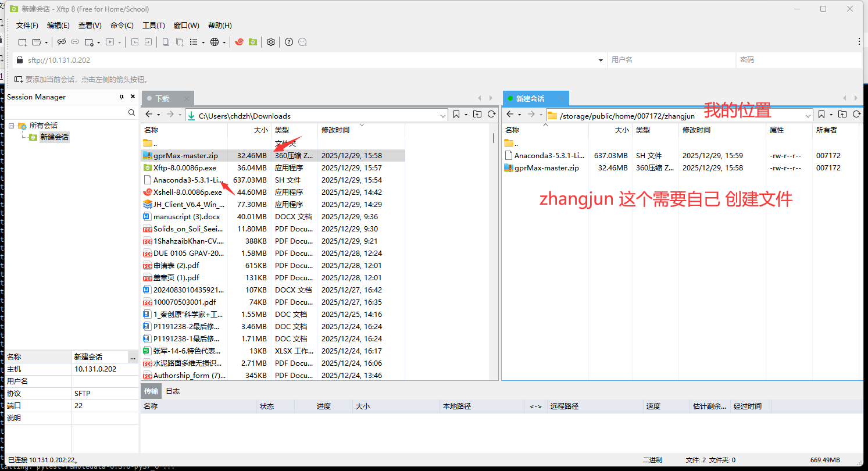Open the 编辑(E) menu
Image resolution: width=868 pixels, height=471 pixels.
58,25
